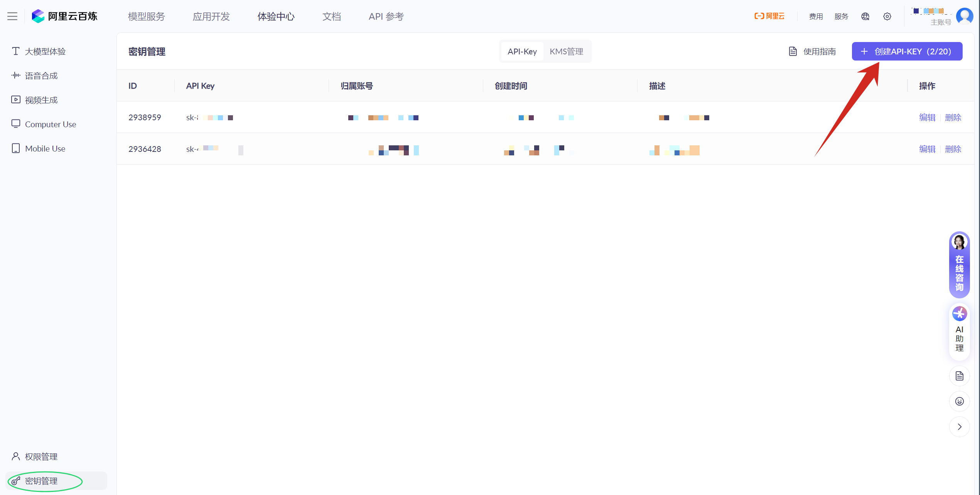Open the settings gear icon
The height and width of the screenshot is (495, 980).
887,16
